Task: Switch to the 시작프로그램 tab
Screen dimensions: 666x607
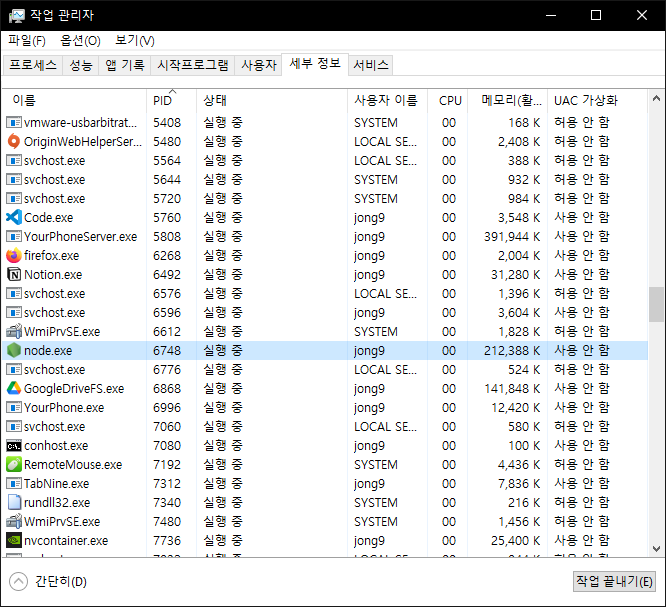Action: pos(192,65)
